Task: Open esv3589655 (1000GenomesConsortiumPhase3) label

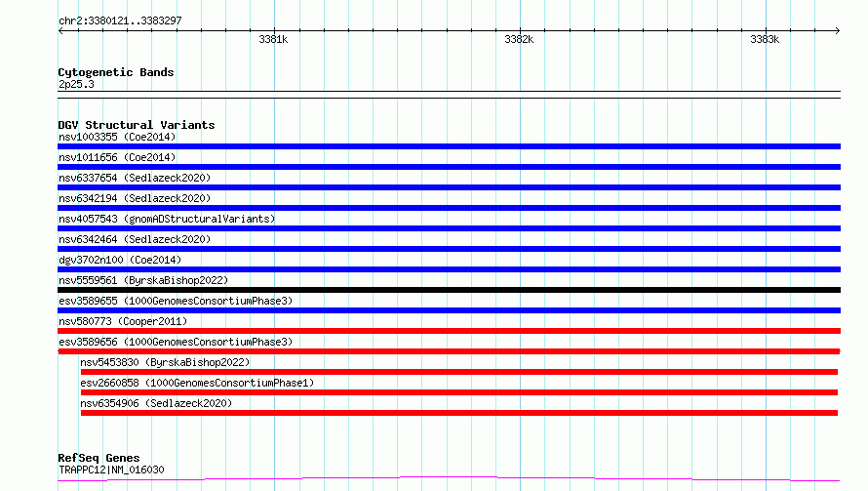Action: tap(176, 301)
